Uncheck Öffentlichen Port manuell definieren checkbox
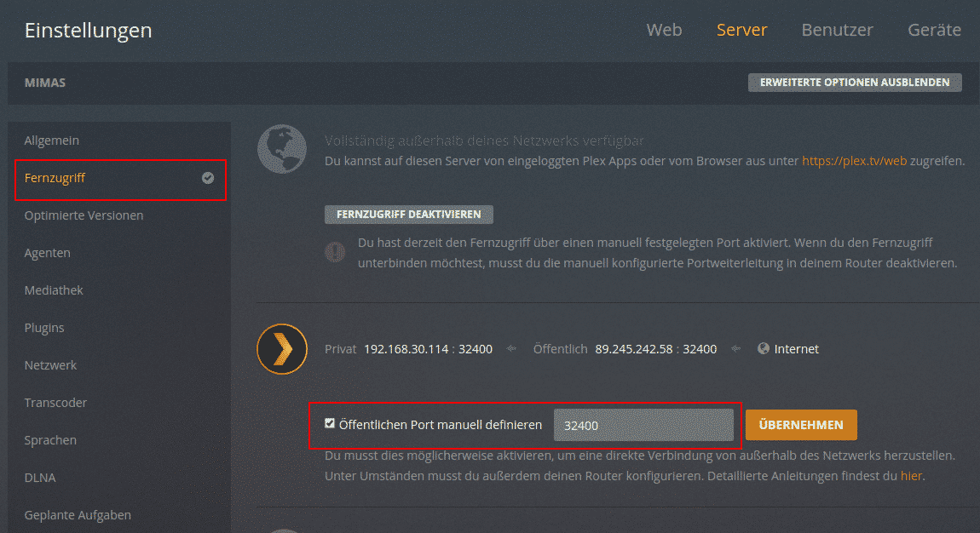This screenshot has width=980, height=533. pyautogui.click(x=331, y=423)
